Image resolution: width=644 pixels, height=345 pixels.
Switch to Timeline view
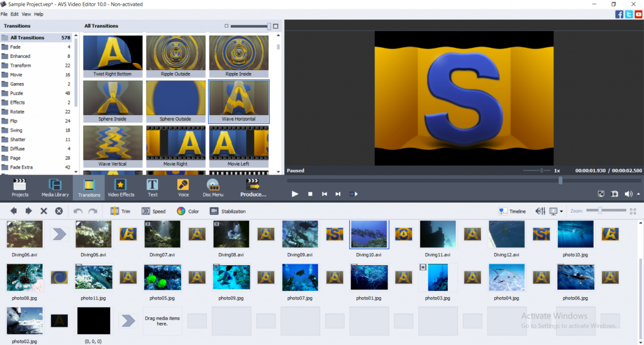511,212
